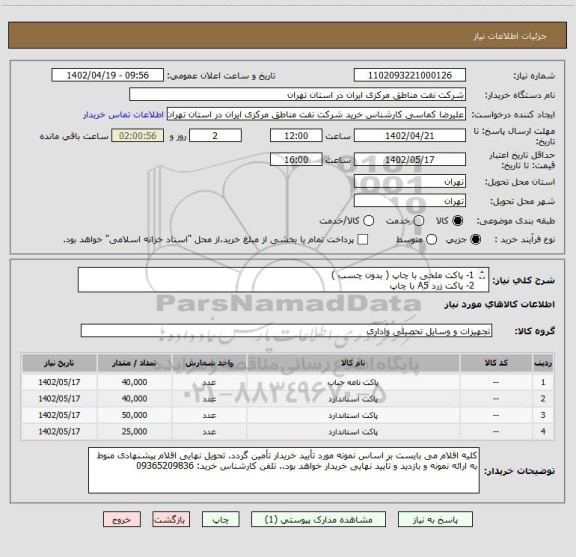Click the deadline time field 12:00
Image resolution: width=576 pixels, height=557 pixels.
coord(296,136)
